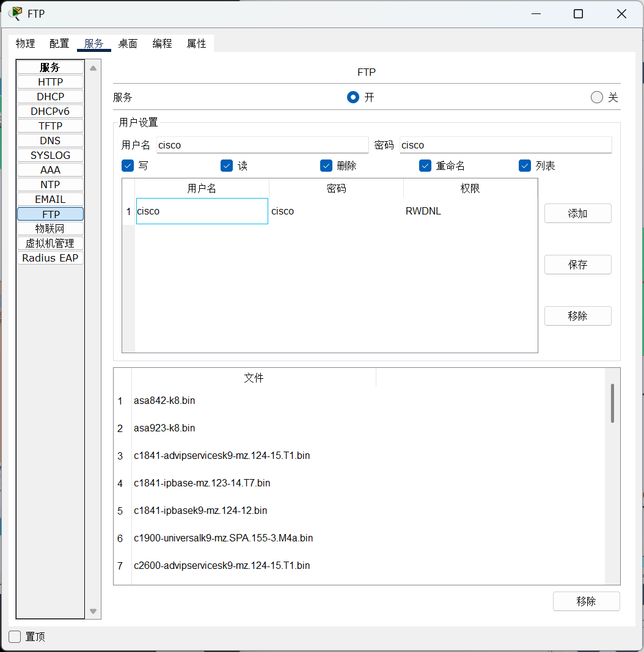This screenshot has height=652, width=644.
Task: Select file c1841-ipbasek9-mz.124-12.bin
Action: (x=200, y=510)
